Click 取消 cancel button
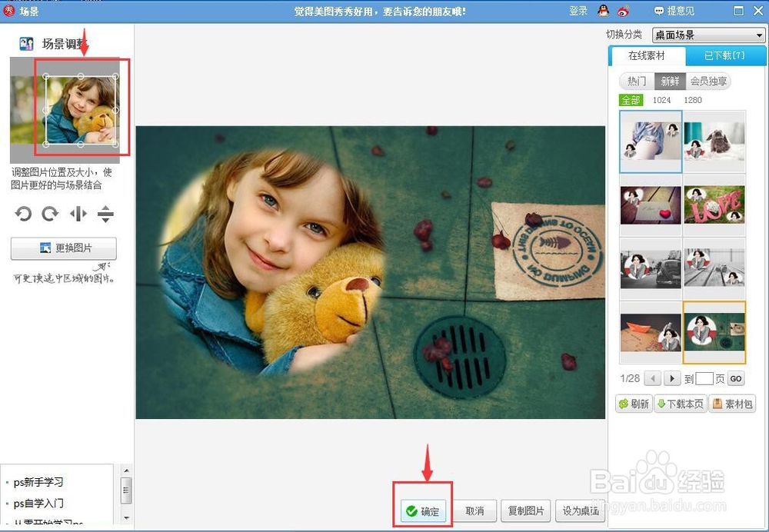 [x=474, y=511]
